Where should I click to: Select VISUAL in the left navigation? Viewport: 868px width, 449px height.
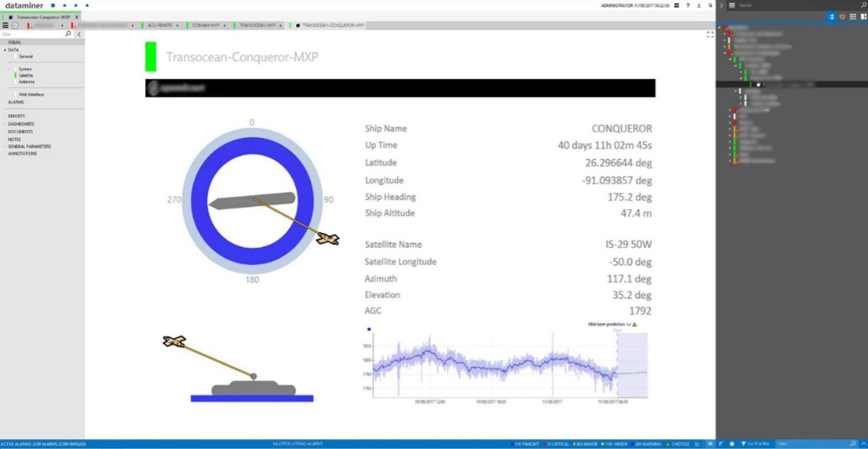[15, 43]
